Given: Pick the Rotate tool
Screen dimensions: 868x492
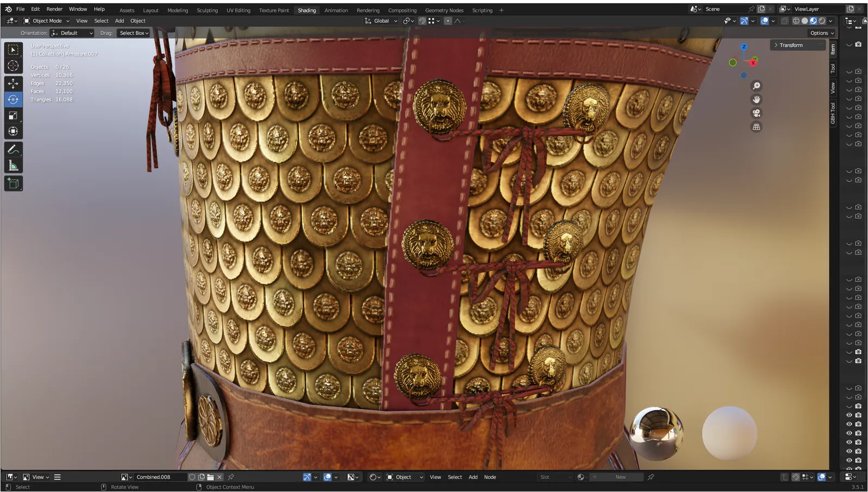Looking at the screenshot, I should (x=14, y=99).
